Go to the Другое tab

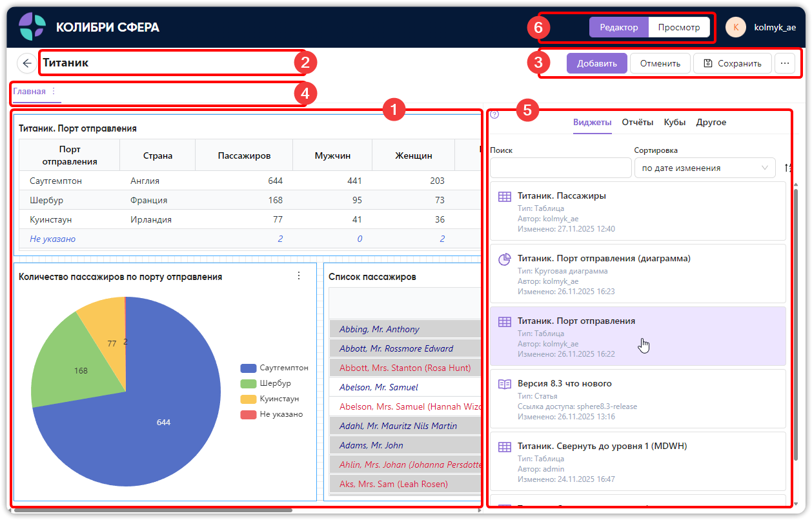pos(711,122)
